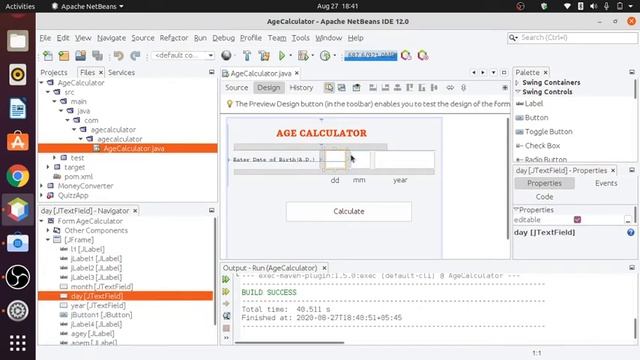
Task: Click the Save All toolbar icon
Action: [x=98, y=56]
